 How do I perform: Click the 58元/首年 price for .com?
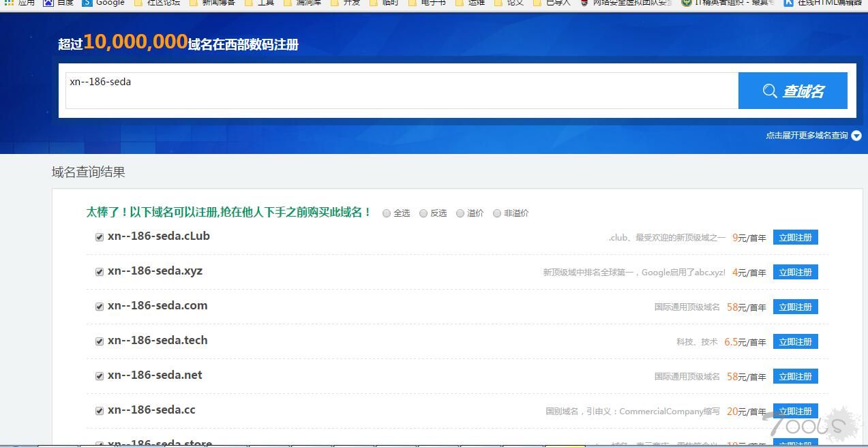747,307
